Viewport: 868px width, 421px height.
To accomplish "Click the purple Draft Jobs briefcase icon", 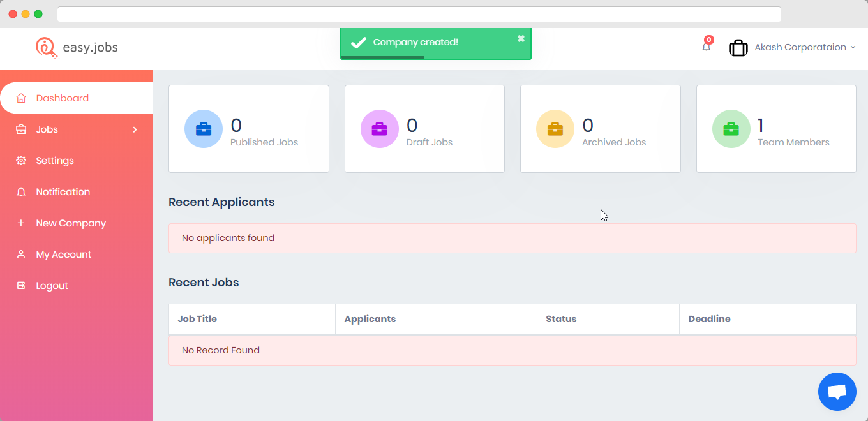I will click(380, 129).
